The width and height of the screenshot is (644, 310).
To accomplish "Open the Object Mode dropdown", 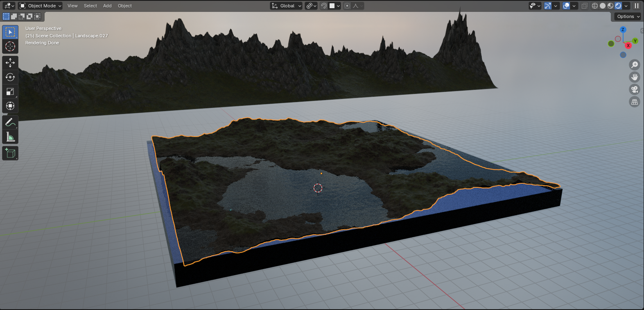I will [x=41, y=6].
